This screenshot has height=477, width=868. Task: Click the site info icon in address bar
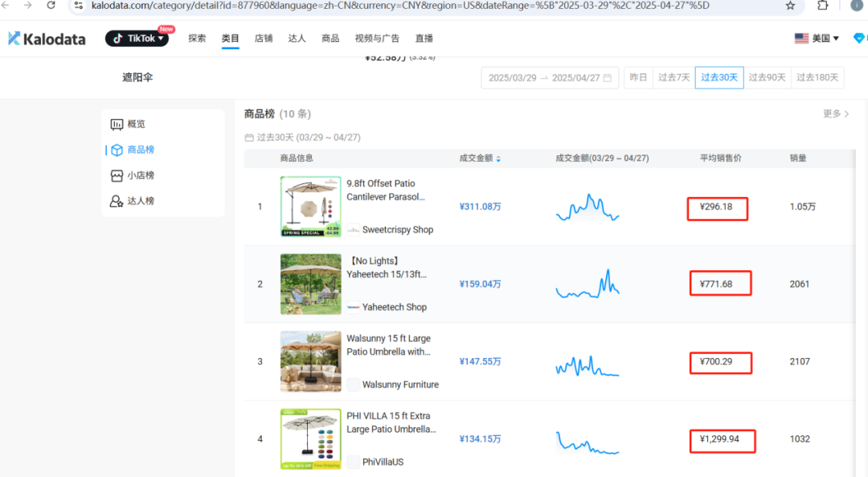pos(78,6)
